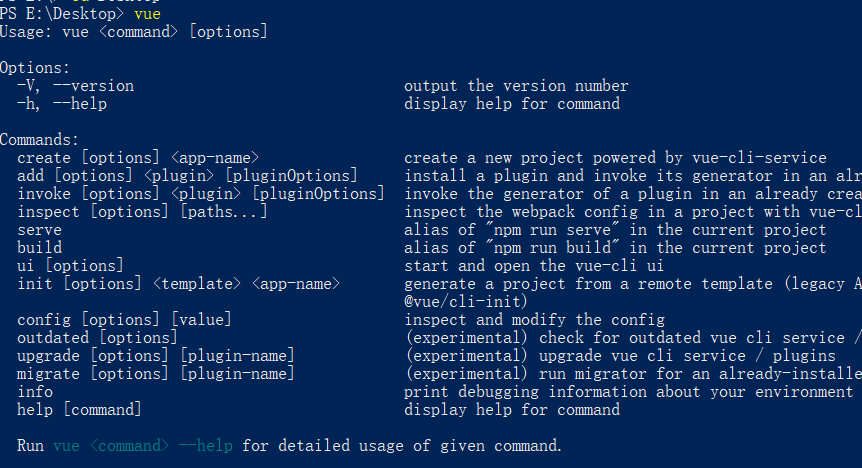
Task: Click the green "vue <command>" text at the bottom
Action: pyautogui.click(x=111, y=446)
